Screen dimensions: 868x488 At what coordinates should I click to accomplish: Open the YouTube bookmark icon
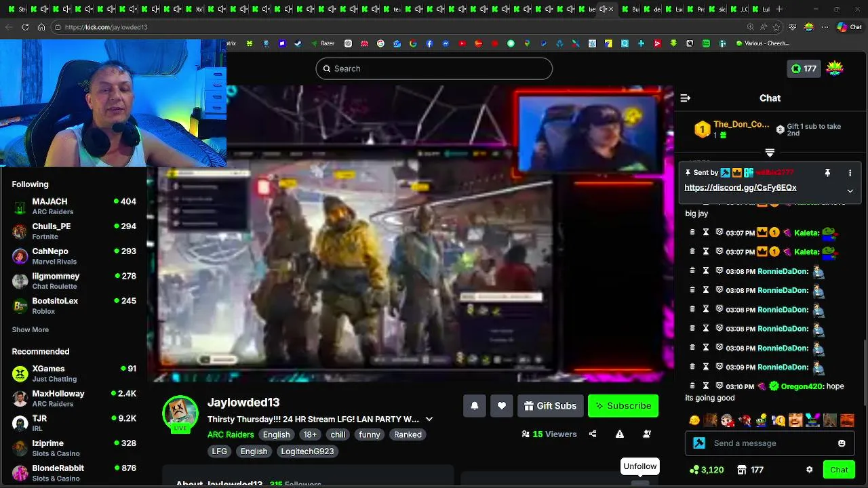point(462,43)
